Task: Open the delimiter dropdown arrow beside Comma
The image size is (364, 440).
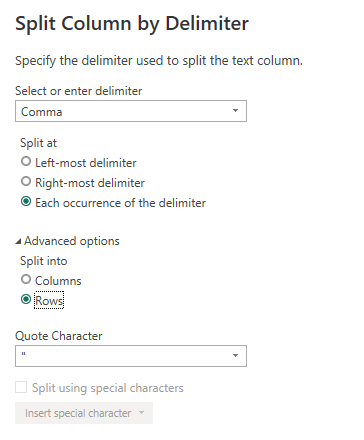Action: click(235, 111)
